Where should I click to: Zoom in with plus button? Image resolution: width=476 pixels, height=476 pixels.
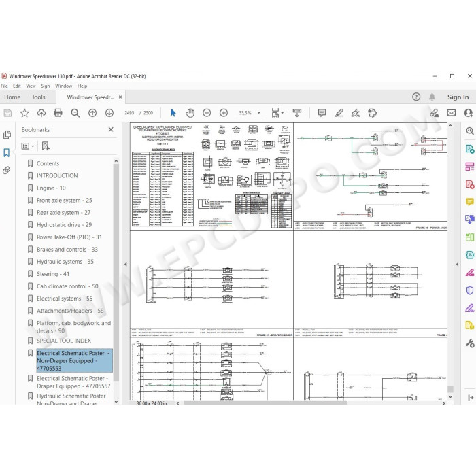224,113
